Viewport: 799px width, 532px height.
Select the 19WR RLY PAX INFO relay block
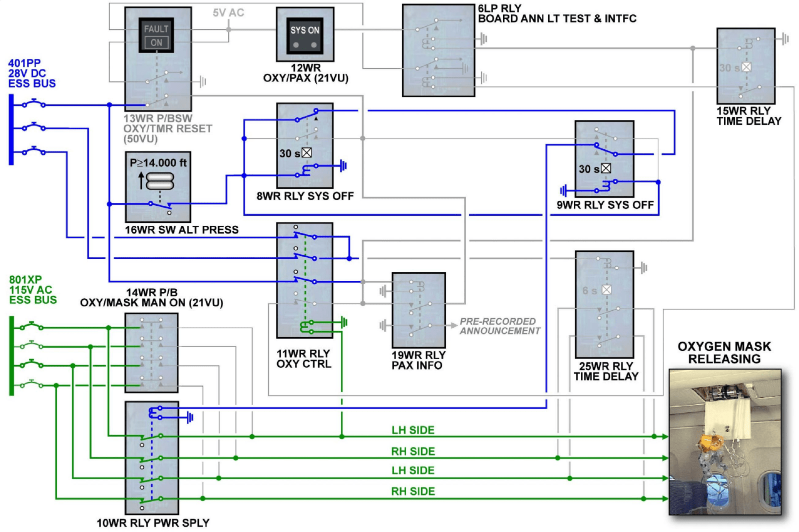coord(418,310)
